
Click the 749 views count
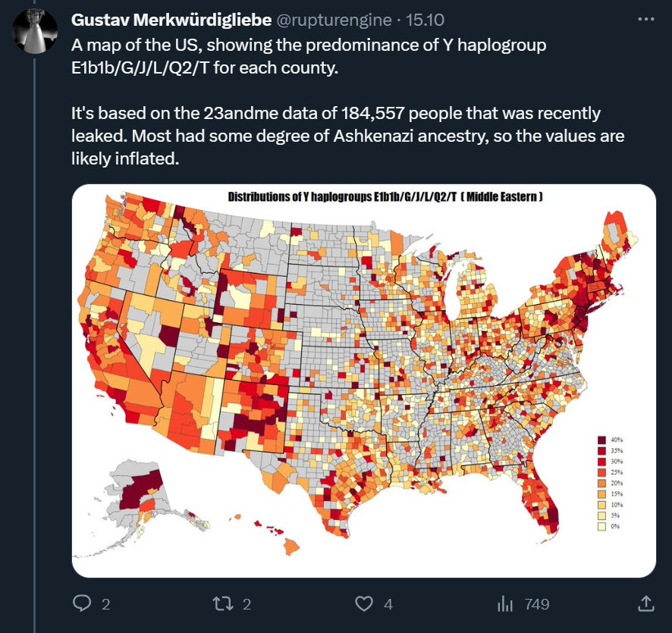pyautogui.click(x=536, y=604)
